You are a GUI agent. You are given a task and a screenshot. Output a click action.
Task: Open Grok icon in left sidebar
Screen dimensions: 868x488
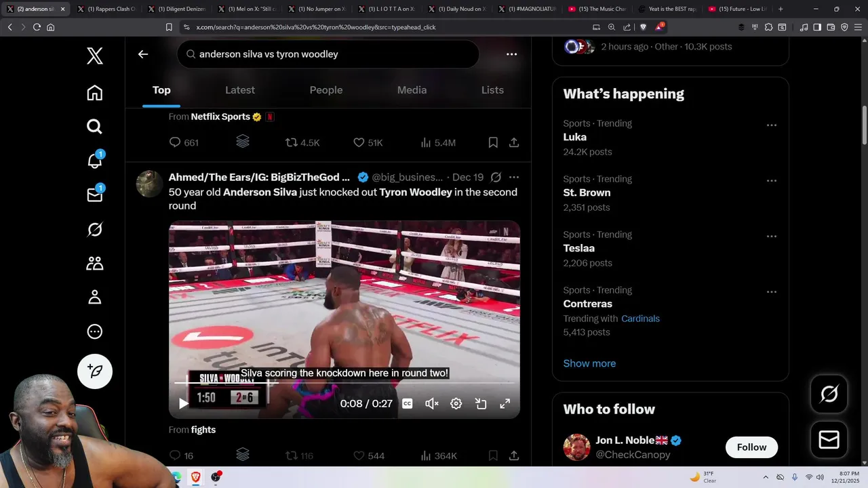(95, 230)
